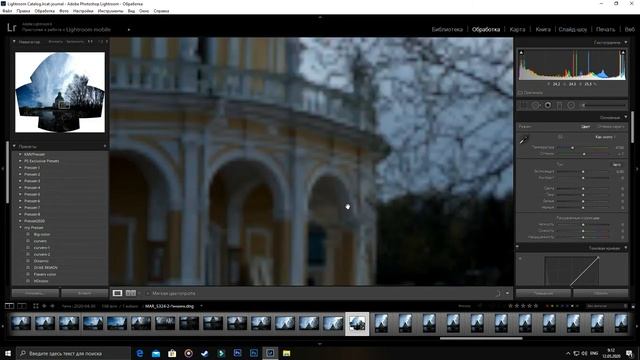Click the Previous settings button

pos(544,293)
